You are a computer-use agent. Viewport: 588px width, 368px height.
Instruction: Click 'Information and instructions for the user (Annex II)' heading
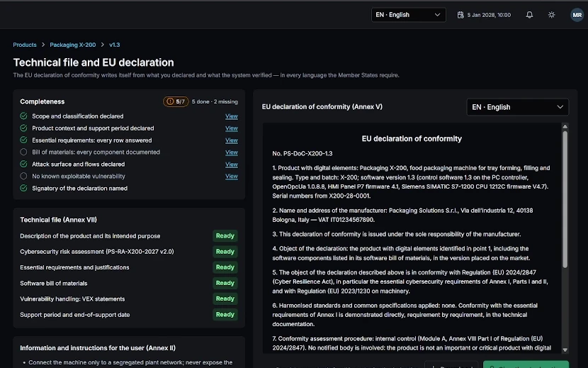(98, 347)
